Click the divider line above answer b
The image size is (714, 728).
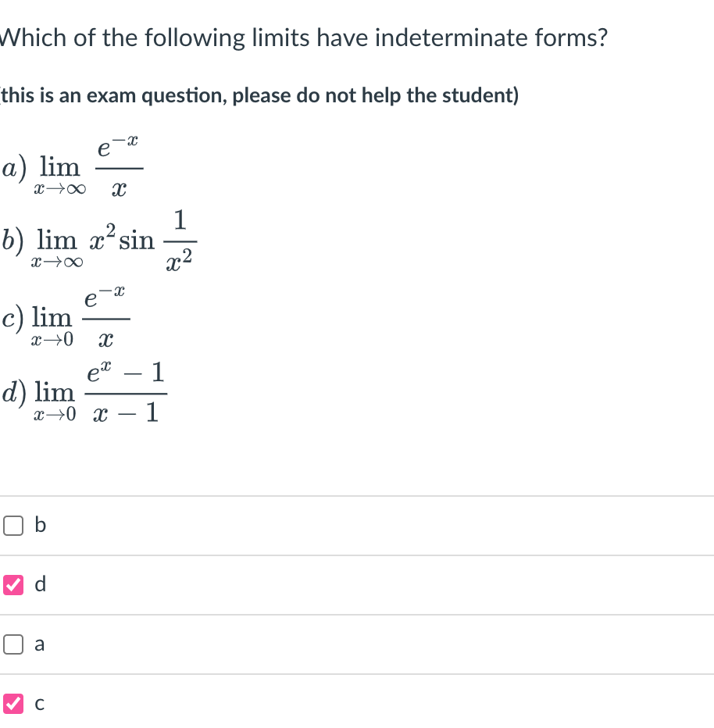pos(357,495)
